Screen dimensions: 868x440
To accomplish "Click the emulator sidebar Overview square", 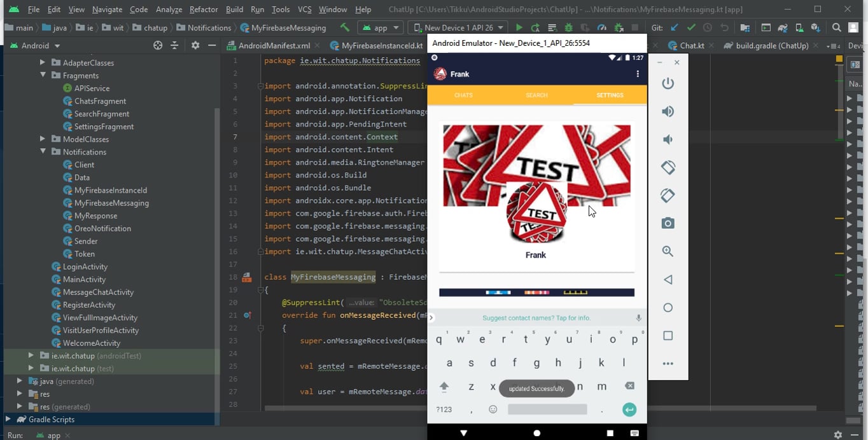I will click(668, 335).
